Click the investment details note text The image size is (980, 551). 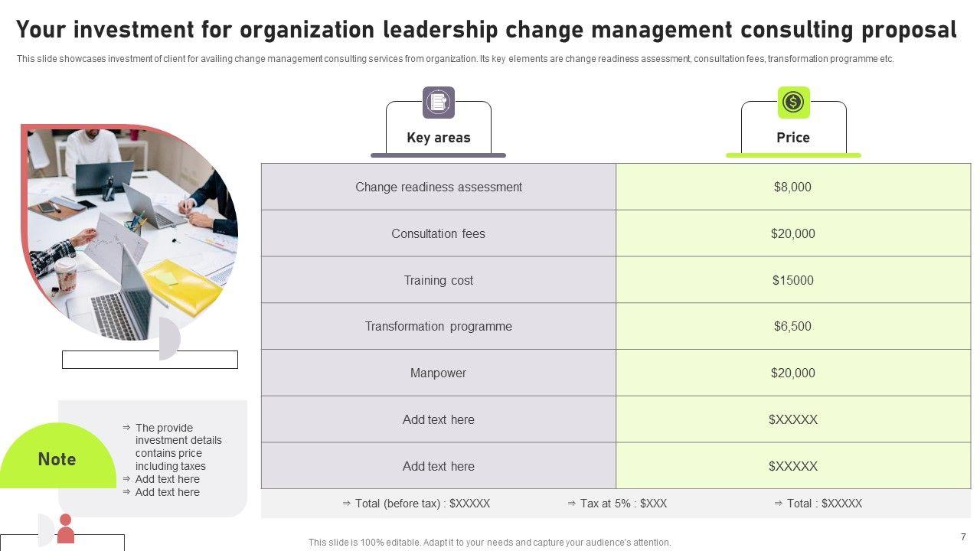point(178,447)
